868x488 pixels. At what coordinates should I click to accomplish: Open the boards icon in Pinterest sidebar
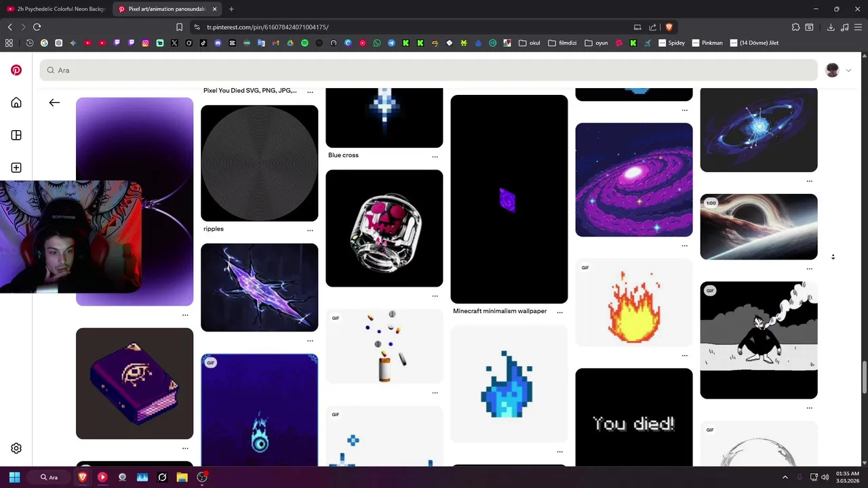point(16,135)
